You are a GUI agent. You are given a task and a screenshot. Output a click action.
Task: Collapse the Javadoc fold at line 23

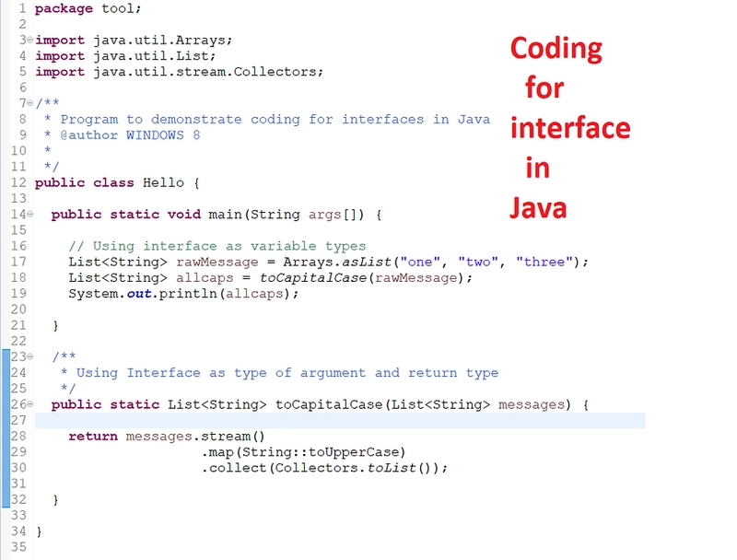[30, 356]
